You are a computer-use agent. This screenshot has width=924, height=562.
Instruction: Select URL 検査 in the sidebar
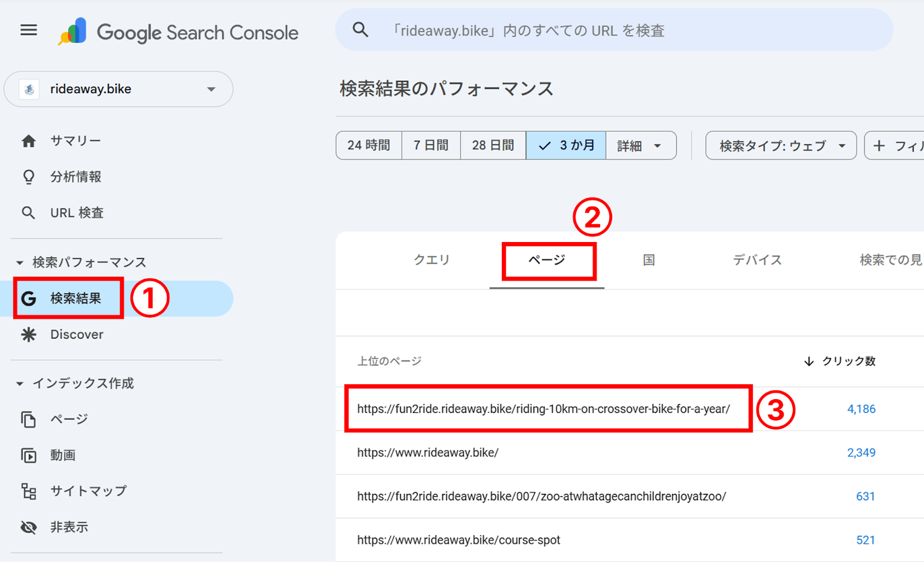point(77,213)
